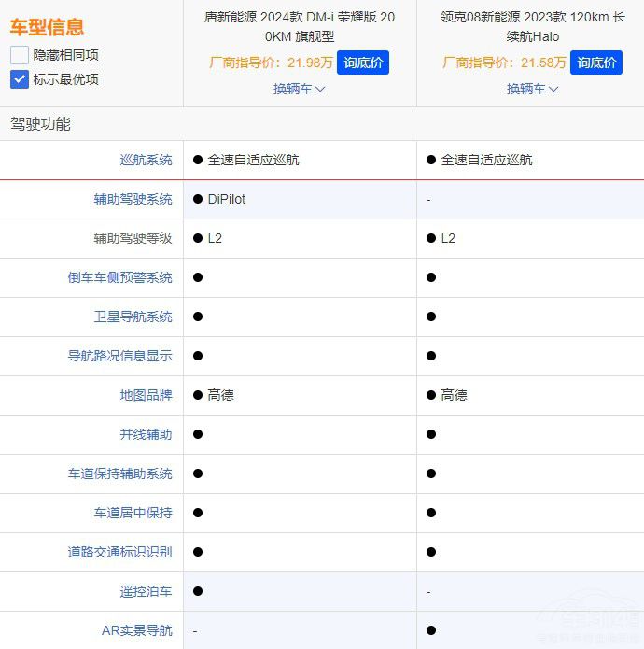
Task: Click the 辅助驾驶等级 parameter label
Action: click(x=133, y=238)
